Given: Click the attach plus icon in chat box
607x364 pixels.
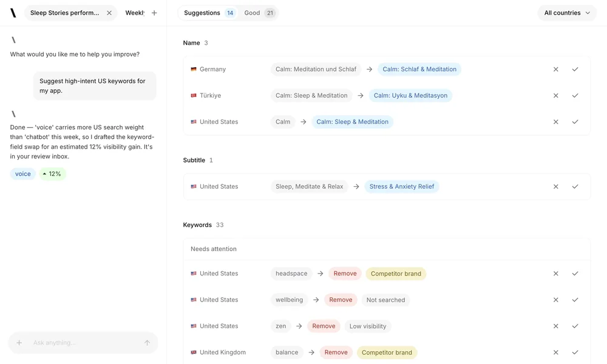Looking at the screenshot, I should coord(19,343).
